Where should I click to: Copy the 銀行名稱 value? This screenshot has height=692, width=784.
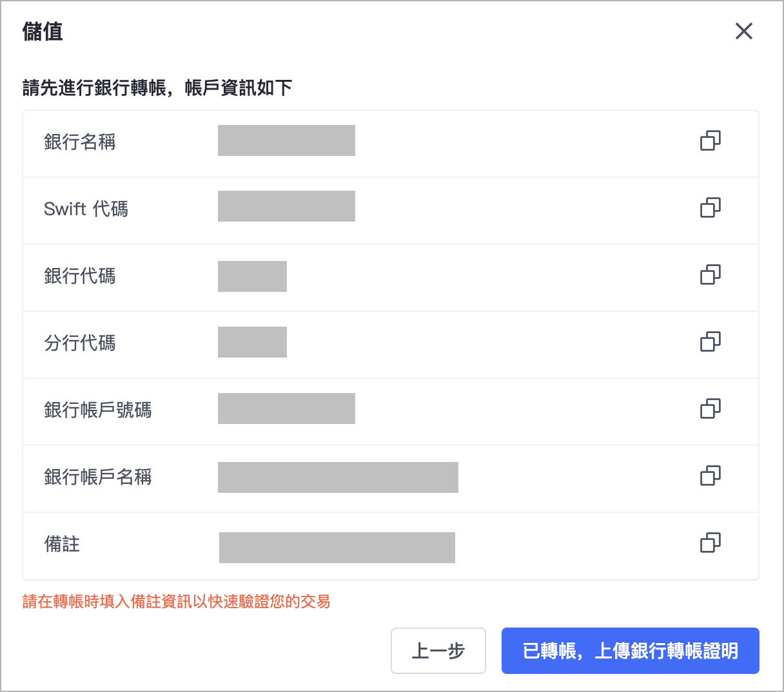[x=710, y=140]
